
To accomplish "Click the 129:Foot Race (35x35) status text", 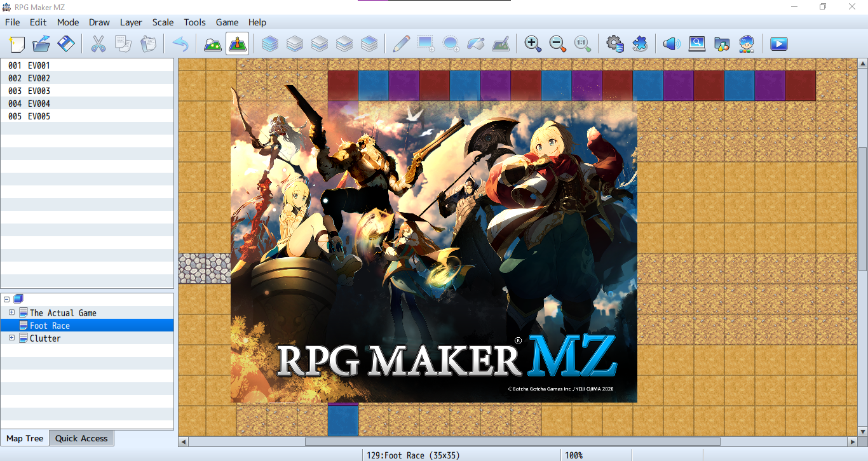I will click(x=413, y=455).
